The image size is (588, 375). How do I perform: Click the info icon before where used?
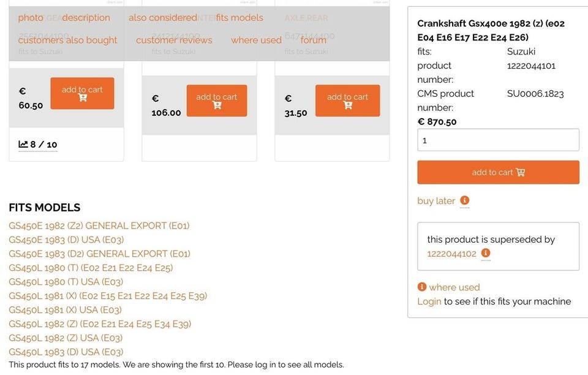pyautogui.click(x=422, y=287)
